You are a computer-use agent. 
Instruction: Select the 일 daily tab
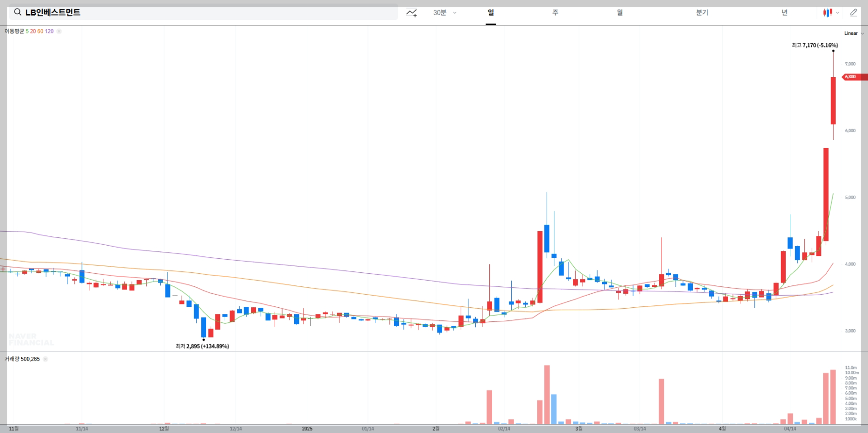491,13
